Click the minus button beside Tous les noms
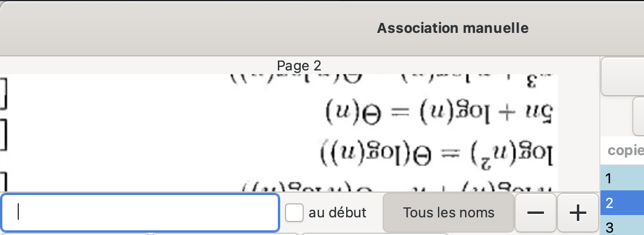Image resolution: width=644 pixels, height=235 pixels. [536, 213]
